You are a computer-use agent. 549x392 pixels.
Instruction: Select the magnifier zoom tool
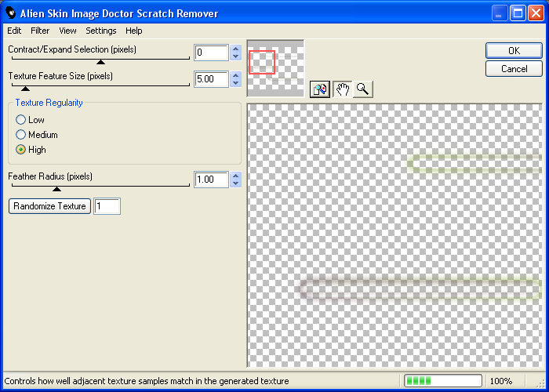[362, 89]
